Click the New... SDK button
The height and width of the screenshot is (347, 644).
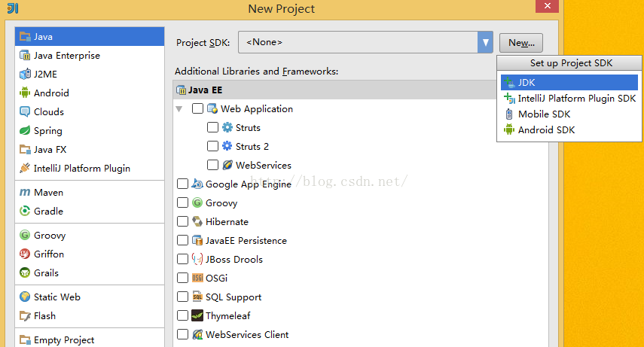tap(521, 43)
